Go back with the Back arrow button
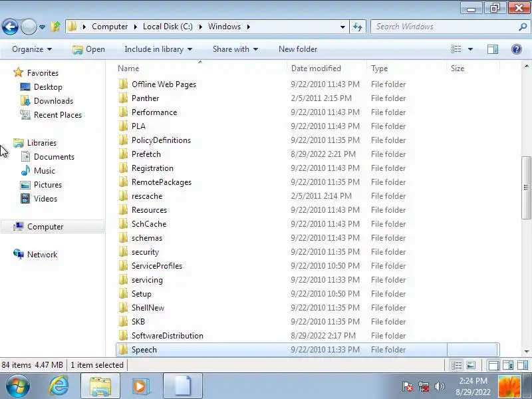 10,27
